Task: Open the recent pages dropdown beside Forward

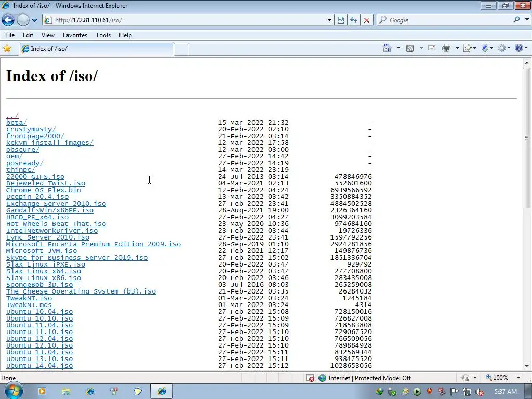Action: 35,20
